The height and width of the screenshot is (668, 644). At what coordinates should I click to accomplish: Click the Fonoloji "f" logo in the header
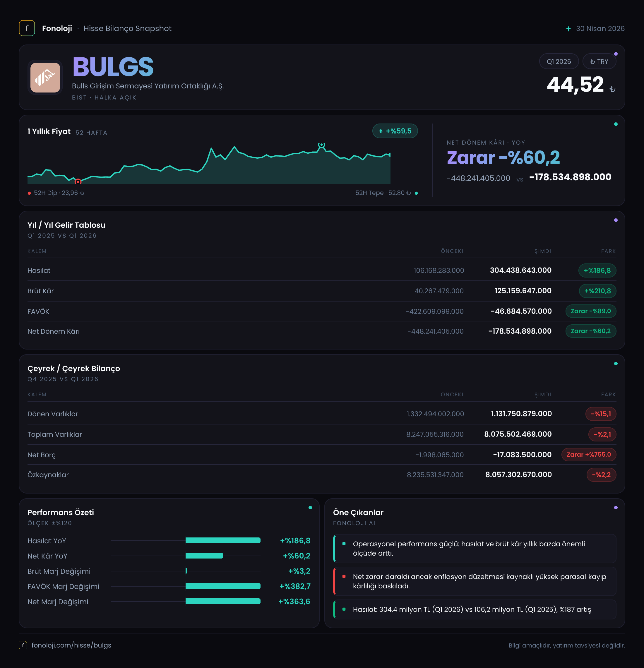(x=27, y=28)
